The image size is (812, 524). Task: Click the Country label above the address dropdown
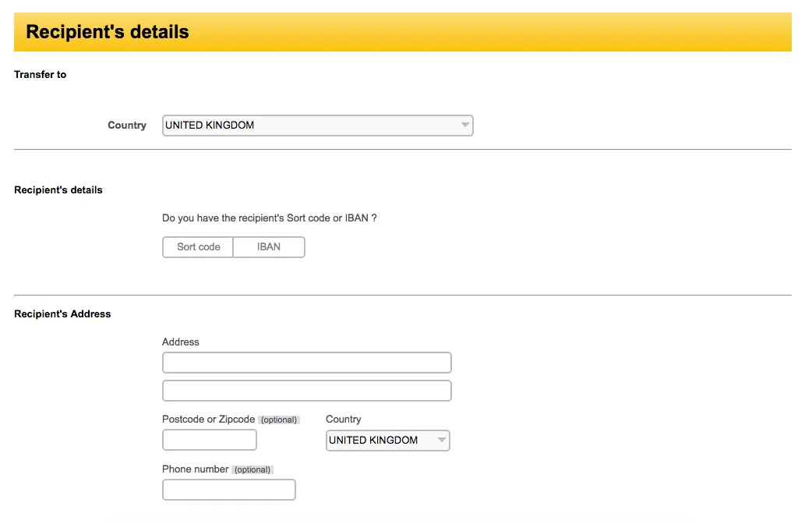click(344, 420)
